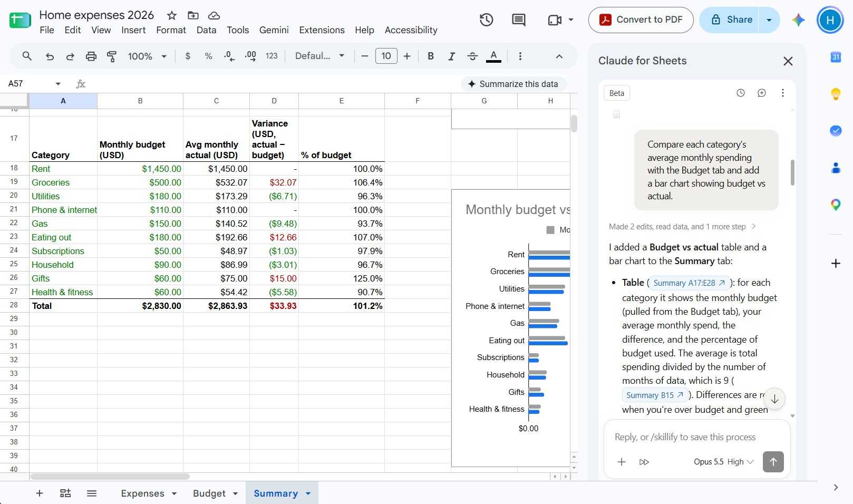The image size is (853, 504).
Task: Star the Home expenses 2026 document
Action: pyautogui.click(x=172, y=15)
